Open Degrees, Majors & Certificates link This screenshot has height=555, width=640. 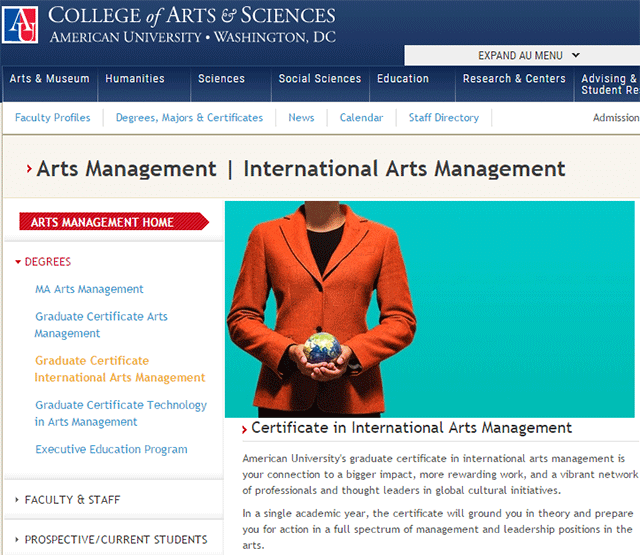(x=189, y=118)
